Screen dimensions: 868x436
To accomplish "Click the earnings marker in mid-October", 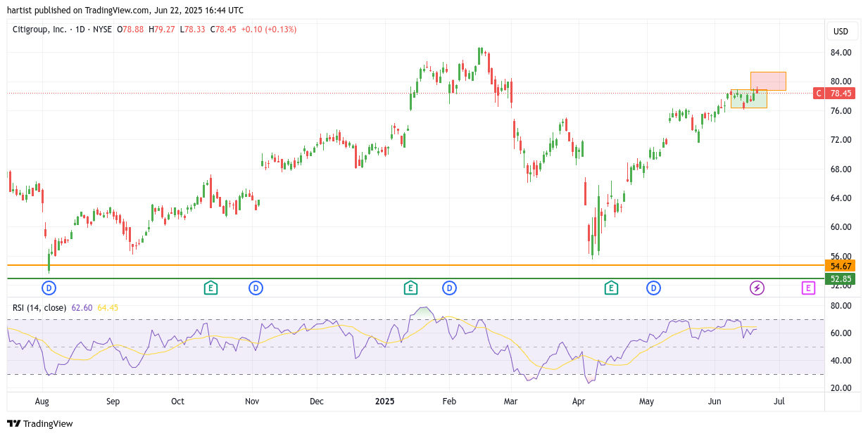I will coord(210,288).
